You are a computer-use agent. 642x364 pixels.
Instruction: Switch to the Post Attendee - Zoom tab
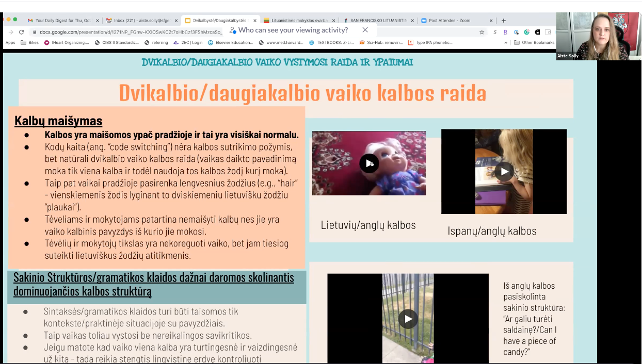pos(456,21)
